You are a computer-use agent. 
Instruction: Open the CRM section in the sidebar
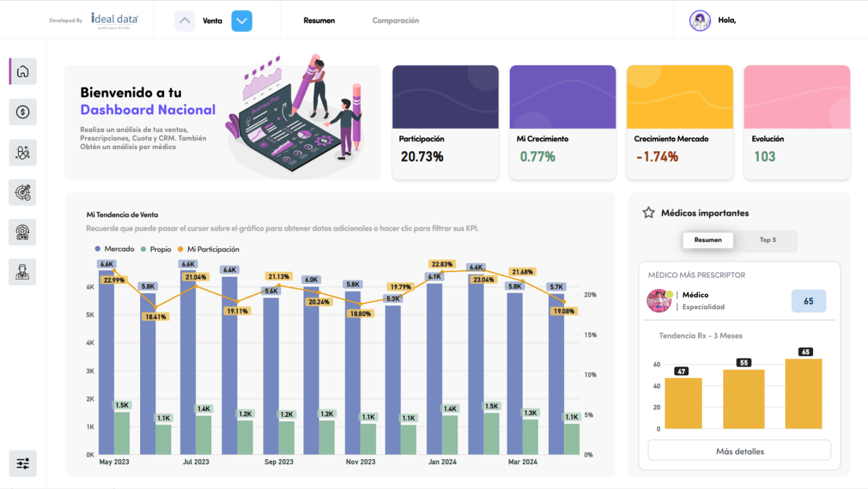(23, 232)
